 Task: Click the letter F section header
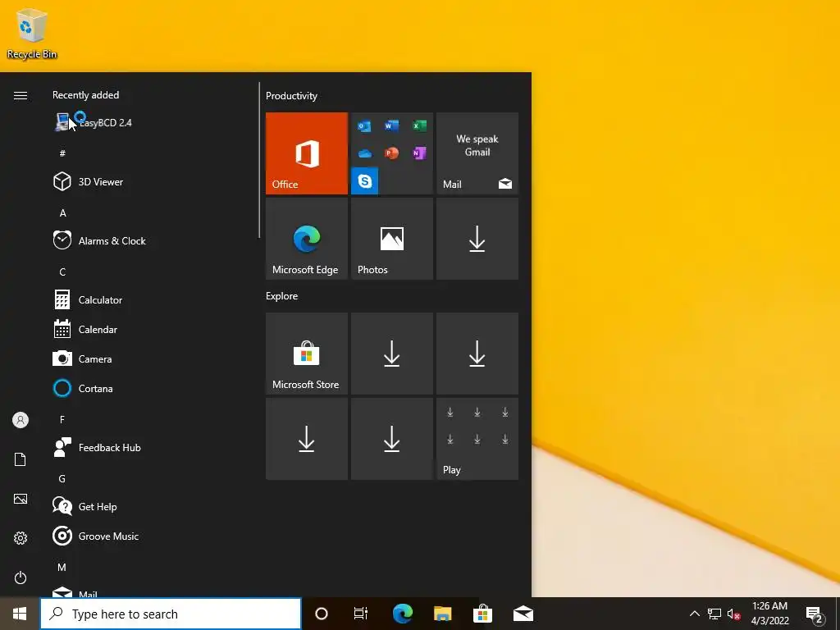[62, 419]
